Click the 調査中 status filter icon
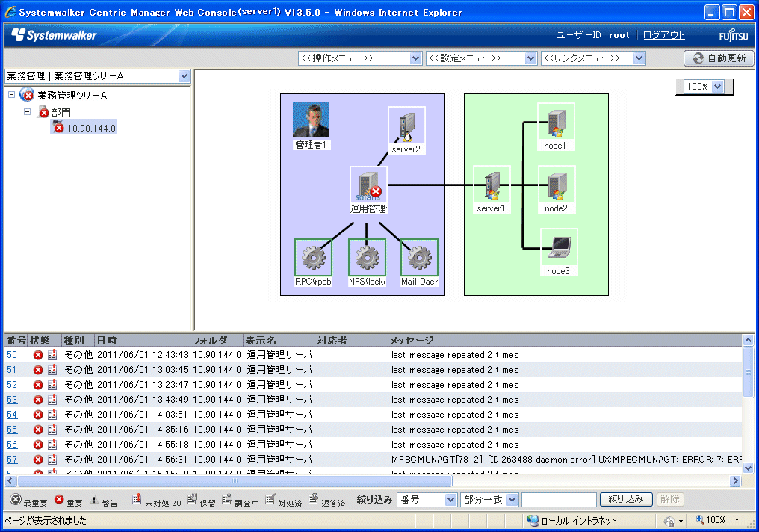759x532 pixels. point(226,499)
